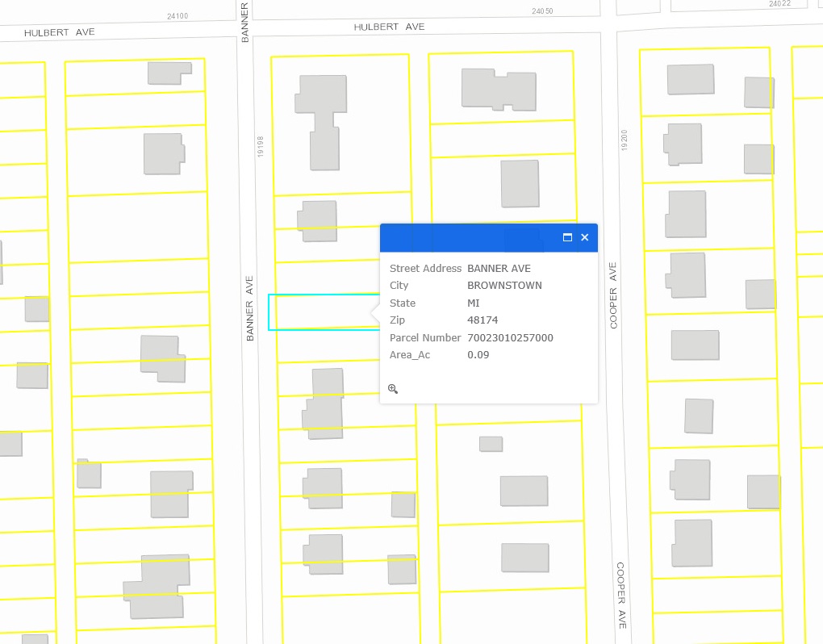Viewport: 823px width, 644px height.
Task: Click the City value BROWNSTOWN
Action: (x=504, y=286)
